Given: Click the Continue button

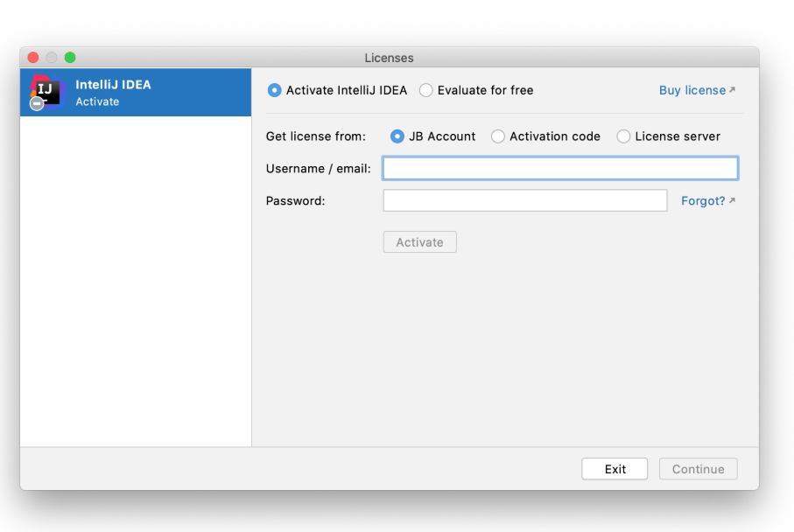Looking at the screenshot, I should tap(698, 469).
